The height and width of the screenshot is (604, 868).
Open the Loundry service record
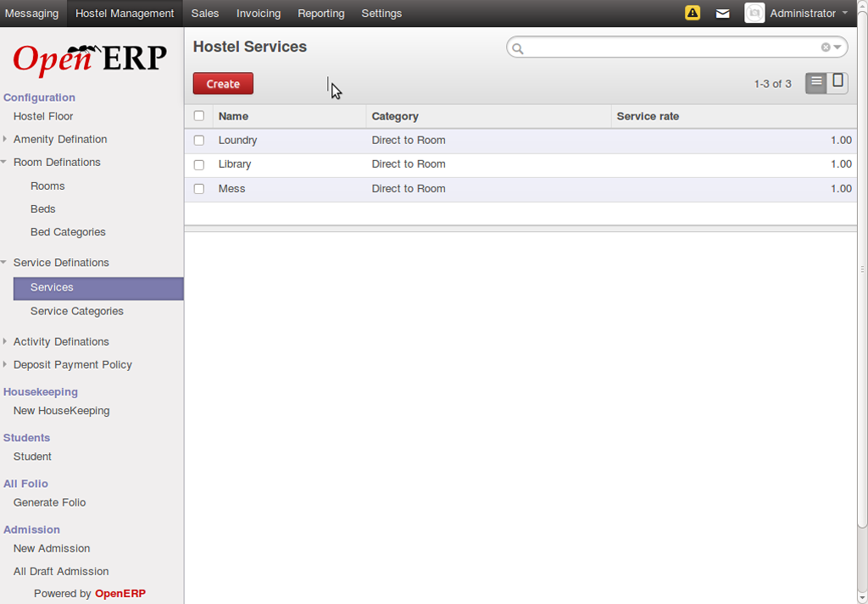pyautogui.click(x=237, y=140)
